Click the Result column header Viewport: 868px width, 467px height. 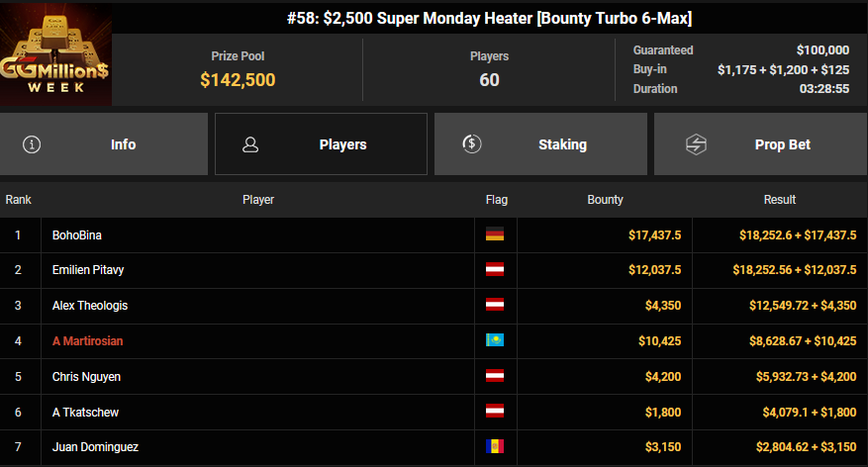780,200
